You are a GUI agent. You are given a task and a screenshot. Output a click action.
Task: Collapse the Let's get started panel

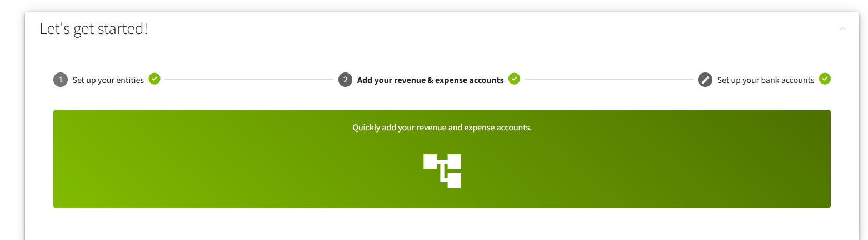842,28
